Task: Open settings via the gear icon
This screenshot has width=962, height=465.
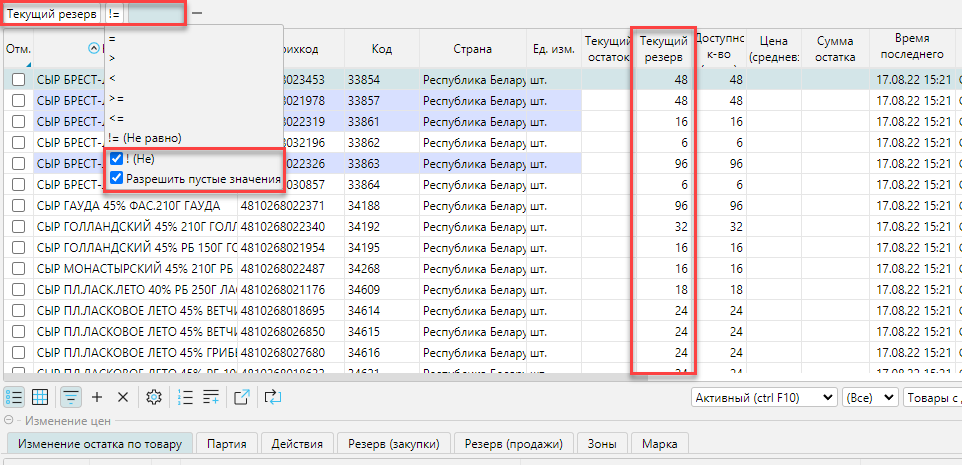Action: (153, 397)
